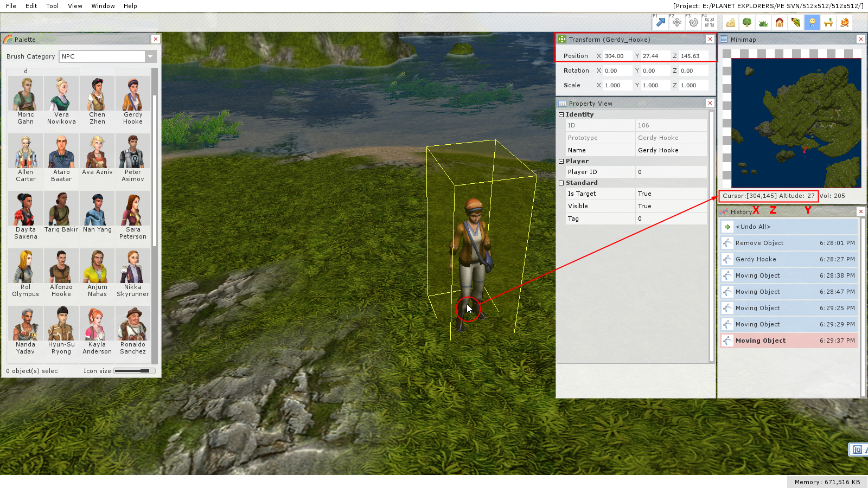
Task: Select Moving Object entry at 6:29:37 PM
Action: (789, 341)
